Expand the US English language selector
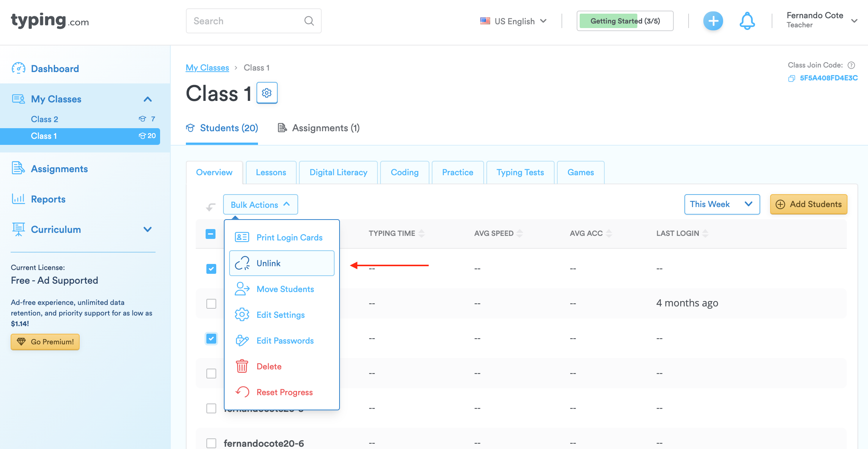This screenshot has width=868, height=449. pyautogui.click(x=514, y=21)
